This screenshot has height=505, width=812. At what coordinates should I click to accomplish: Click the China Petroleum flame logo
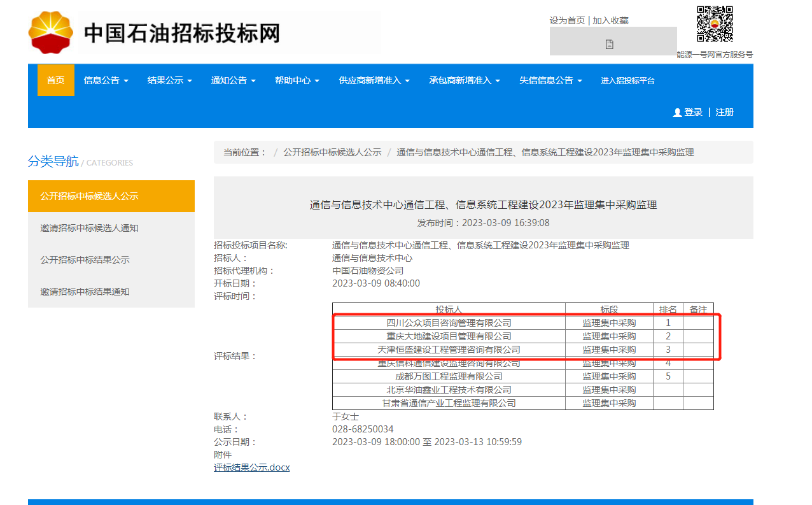pyautogui.click(x=51, y=32)
